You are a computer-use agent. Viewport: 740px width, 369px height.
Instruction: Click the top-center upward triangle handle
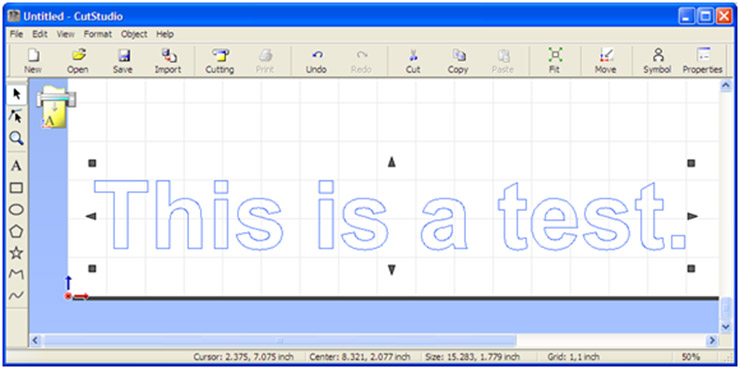(391, 162)
